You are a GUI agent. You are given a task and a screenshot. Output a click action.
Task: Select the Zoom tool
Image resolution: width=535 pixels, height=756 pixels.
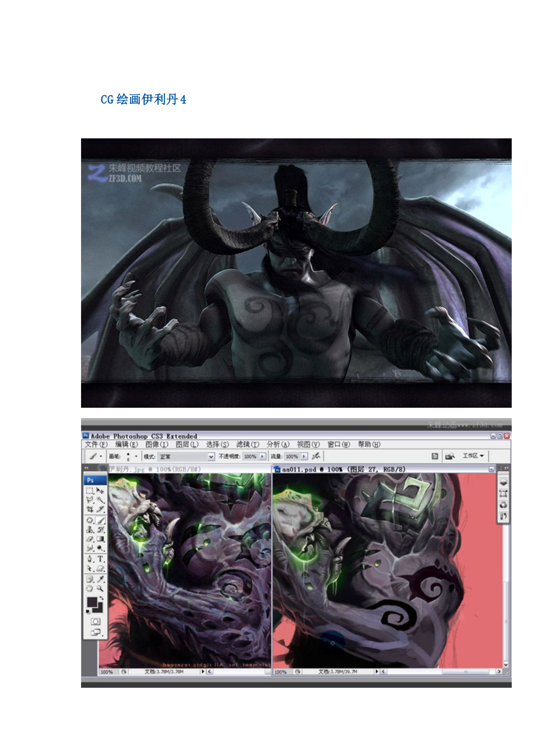click(x=100, y=589)
